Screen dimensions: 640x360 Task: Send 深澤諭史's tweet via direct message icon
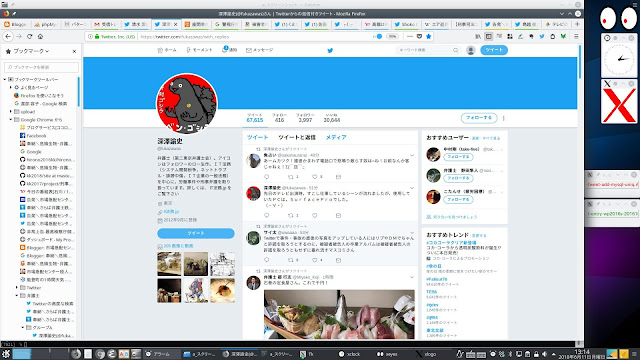pos(338,215)
